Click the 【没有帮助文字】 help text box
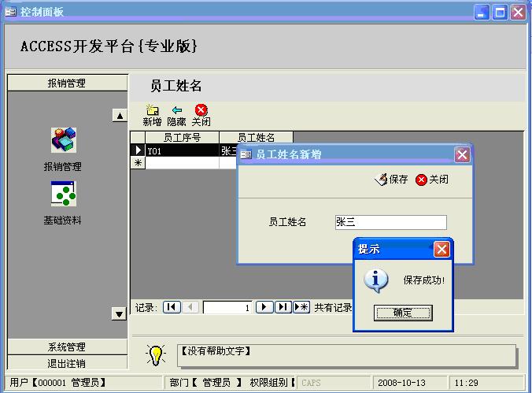The height and width of the screenshot is (393, 532). (x=346, y=356)
